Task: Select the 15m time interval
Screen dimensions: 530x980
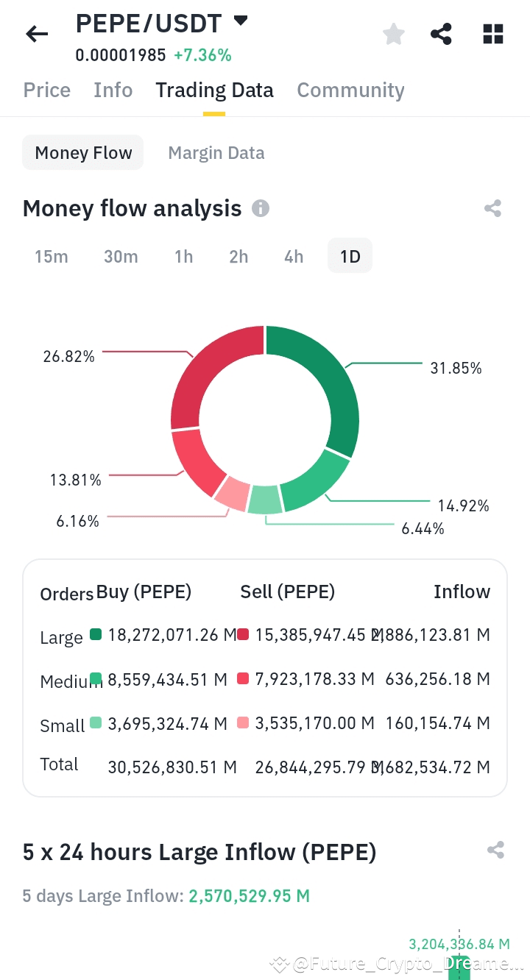Action: 52,257
